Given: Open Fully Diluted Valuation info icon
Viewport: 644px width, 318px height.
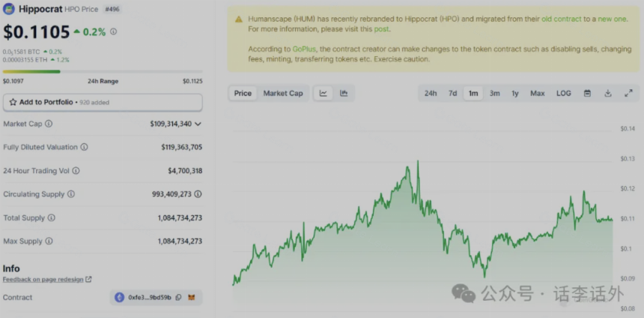Looking at the screenshot, I should coord(84,147).
